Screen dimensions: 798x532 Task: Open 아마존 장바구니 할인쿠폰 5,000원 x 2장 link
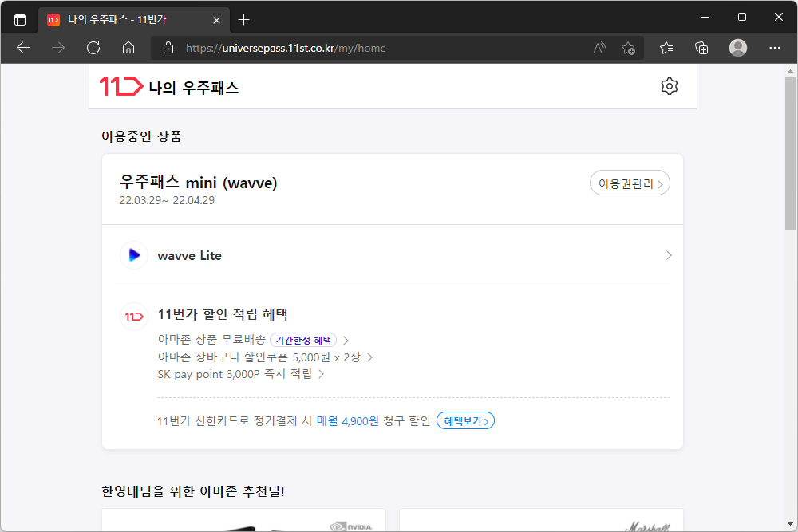pos(259,357)
